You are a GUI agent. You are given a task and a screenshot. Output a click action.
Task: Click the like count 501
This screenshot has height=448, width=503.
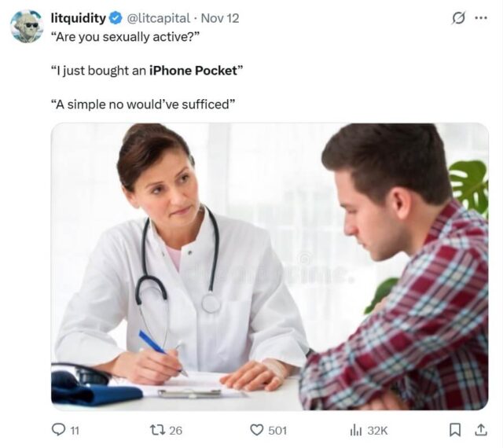point(277,431)
